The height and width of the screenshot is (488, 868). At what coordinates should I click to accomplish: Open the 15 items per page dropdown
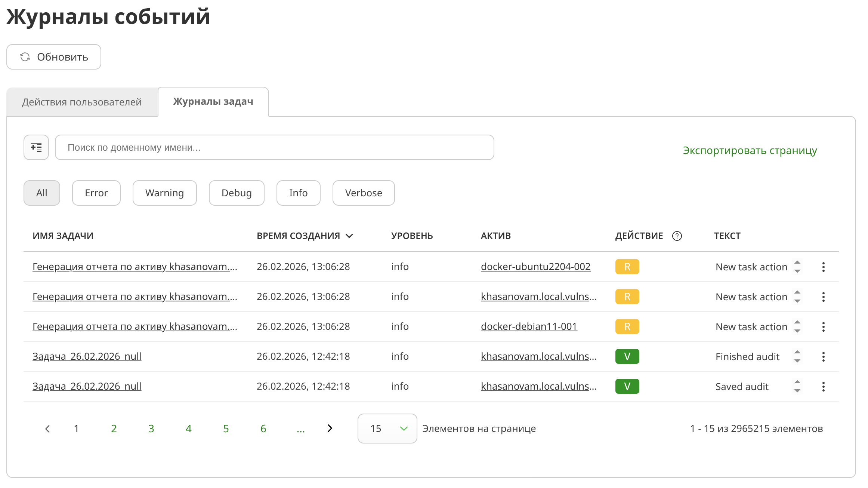coord(387,429)
